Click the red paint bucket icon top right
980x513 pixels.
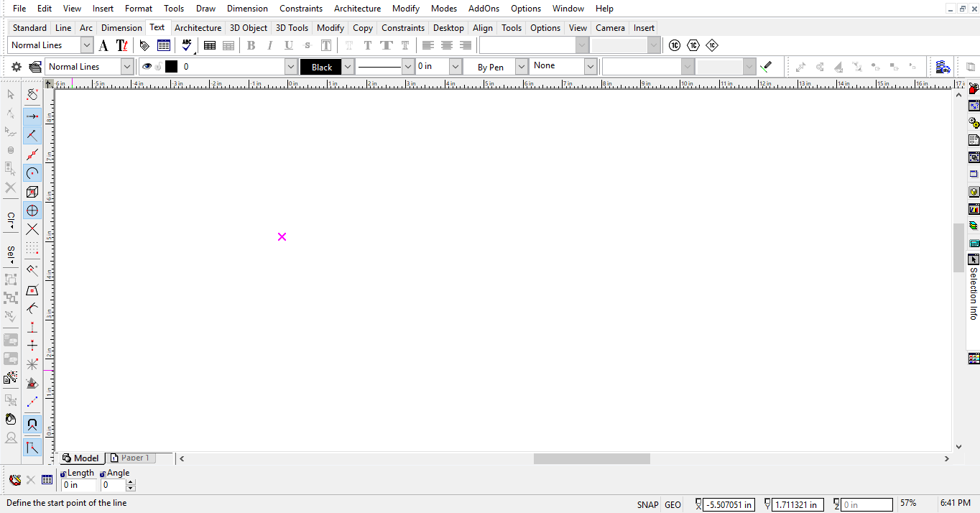click(x=974, y=88)
